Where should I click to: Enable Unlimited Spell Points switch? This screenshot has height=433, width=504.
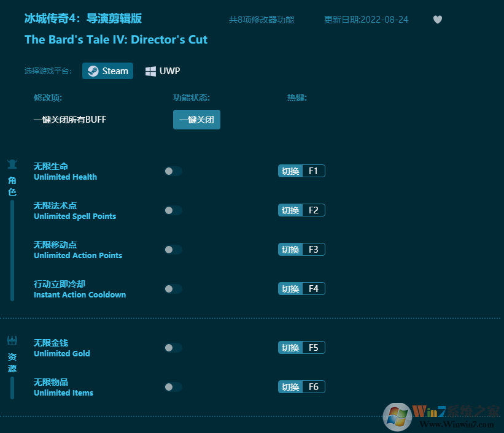coord(173,210)
